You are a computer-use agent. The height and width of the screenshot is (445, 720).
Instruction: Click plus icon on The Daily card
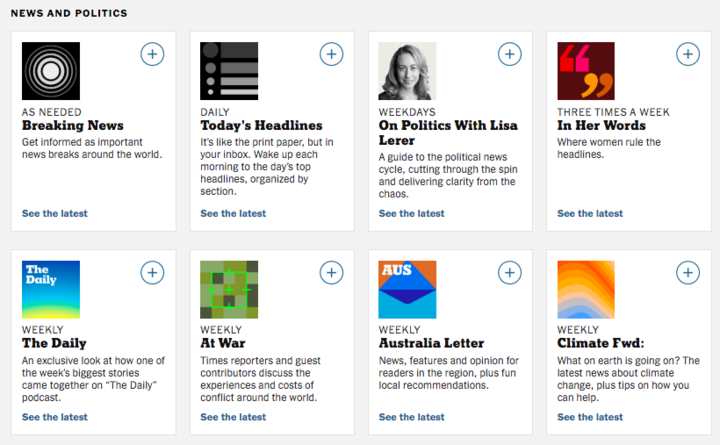[x=152, y=273]
